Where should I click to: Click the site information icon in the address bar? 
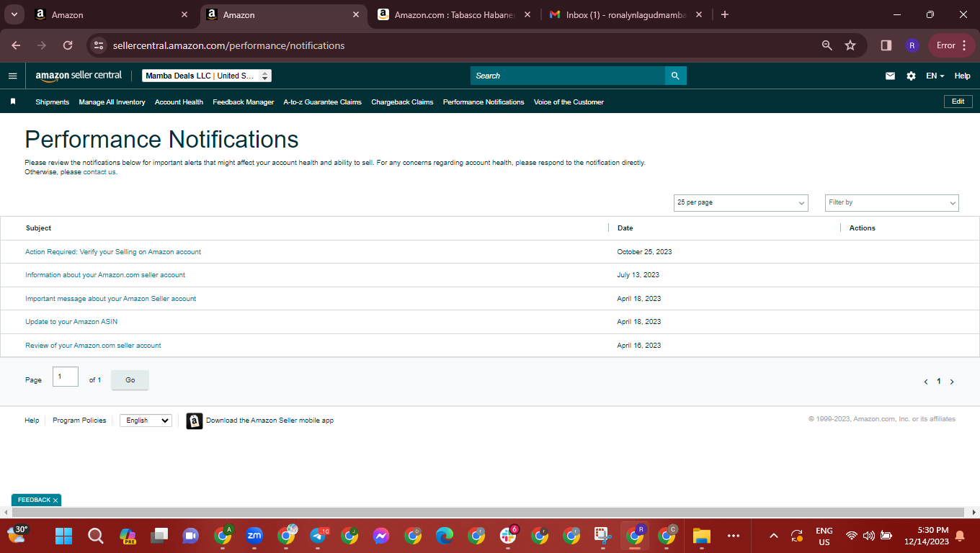point(99,45)
